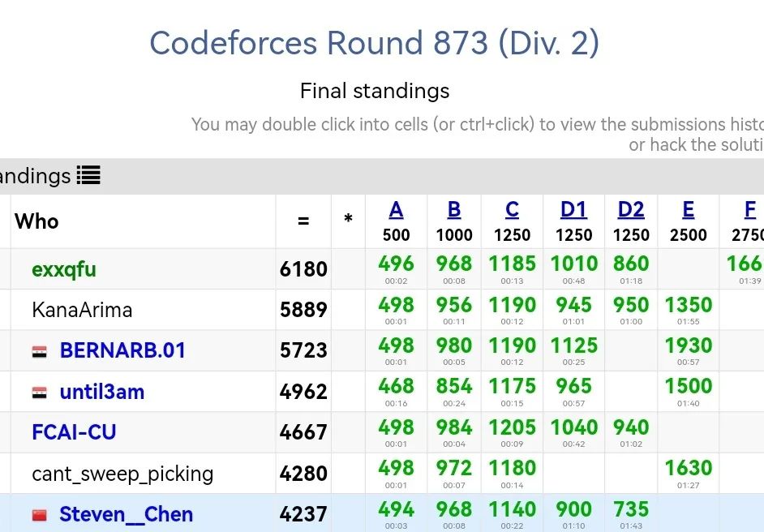This screenshot has height=532, width=764.
Task: Open the until3am profile link
Action: 102,392
